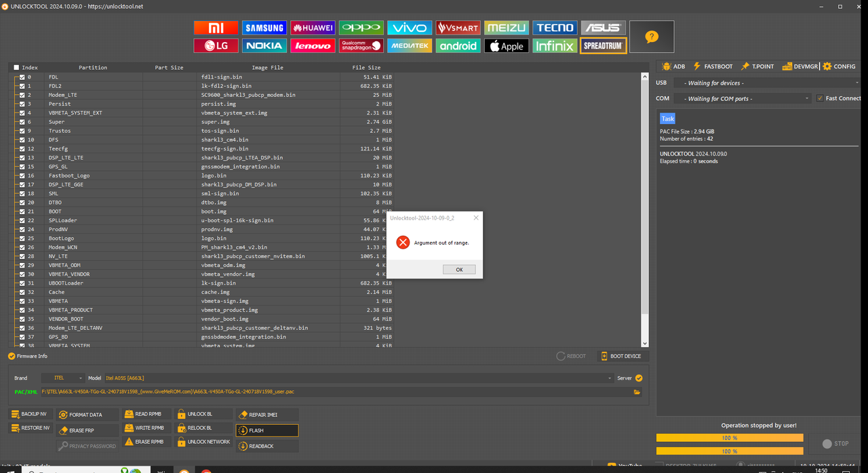The height and width of the screenshot is (473, 868).
Task: Click the PAC/XML file path field
Action: 336,392
